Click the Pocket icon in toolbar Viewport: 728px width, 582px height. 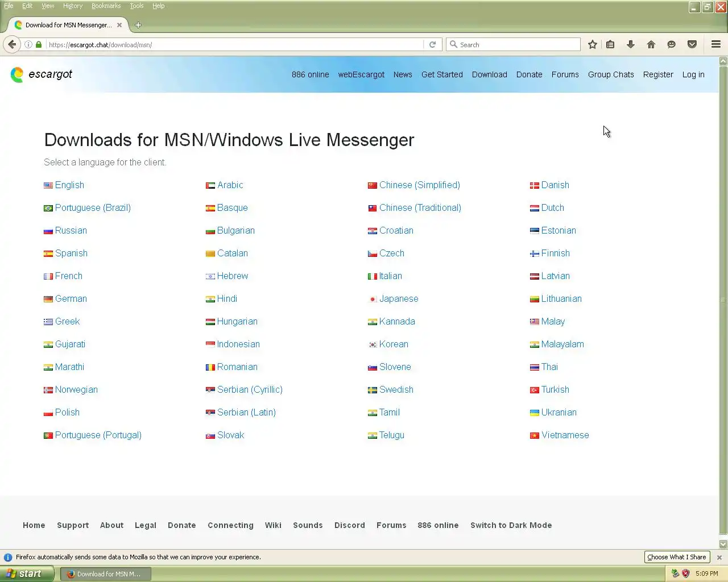click(x=692, y=44)
